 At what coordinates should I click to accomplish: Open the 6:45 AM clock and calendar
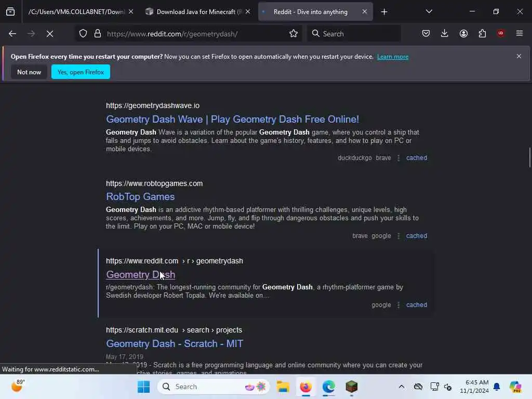[x=474, y=387]
